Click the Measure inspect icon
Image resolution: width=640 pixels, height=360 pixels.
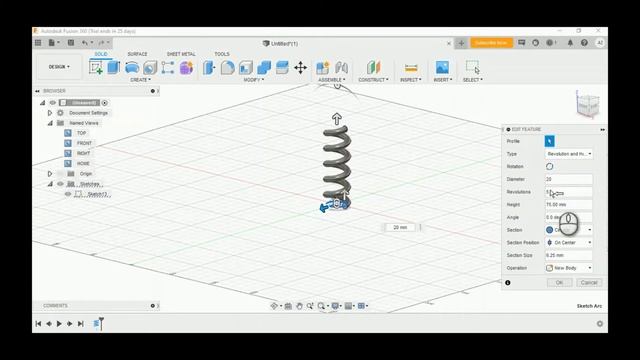click(411, 67)
